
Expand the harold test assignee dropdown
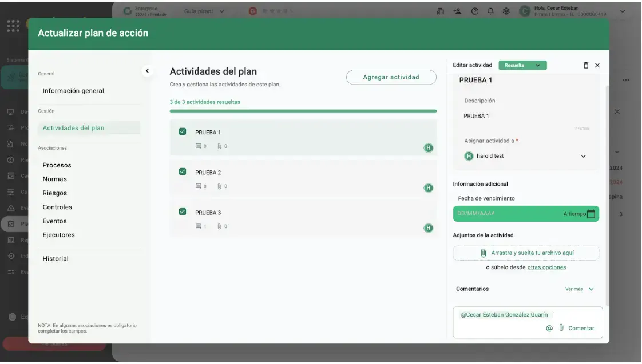(583, 156)
